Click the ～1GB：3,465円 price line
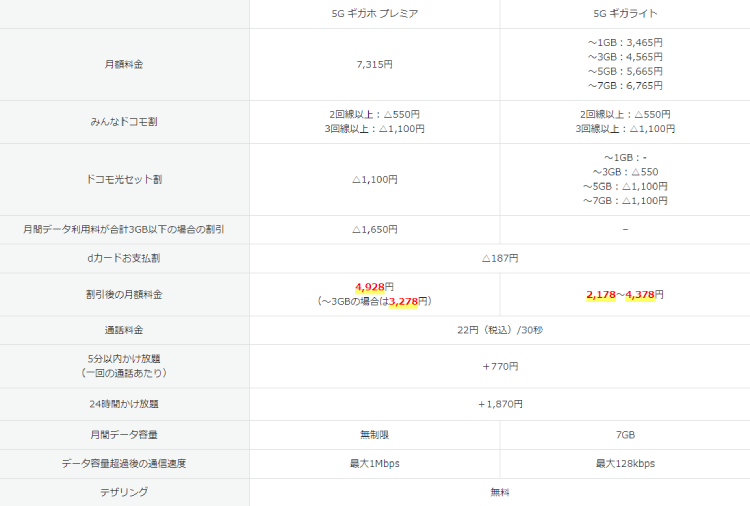Screen dimensions: 750x506 (x=625, y=43)
